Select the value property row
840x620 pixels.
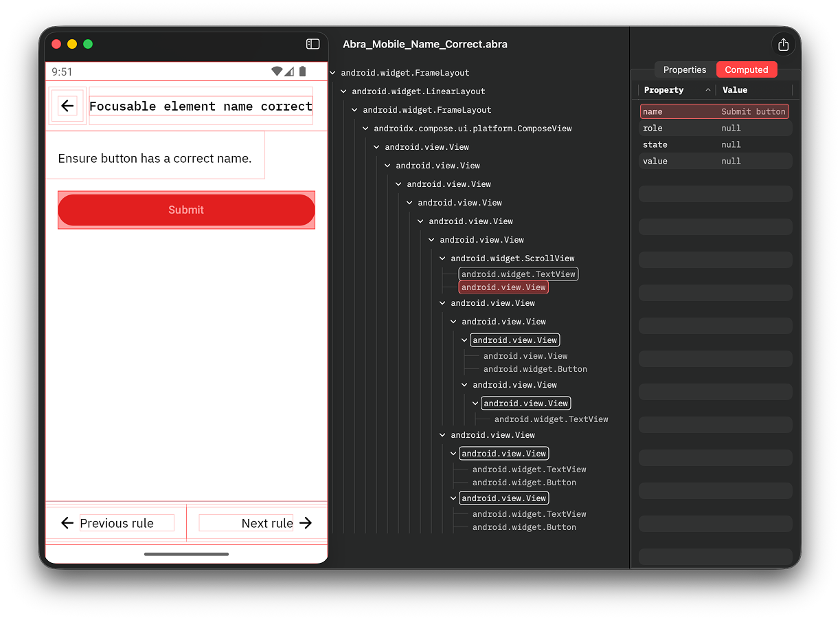point(715,161)
